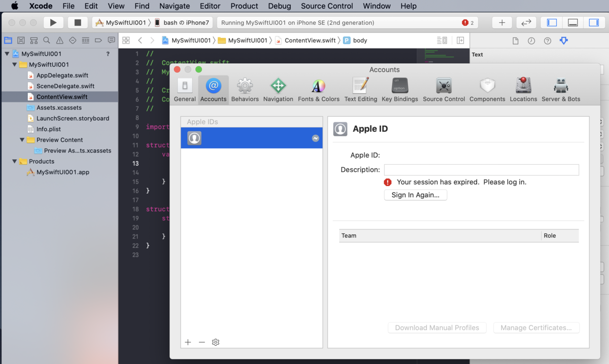Select the Apple ID account row

point(252,138)
